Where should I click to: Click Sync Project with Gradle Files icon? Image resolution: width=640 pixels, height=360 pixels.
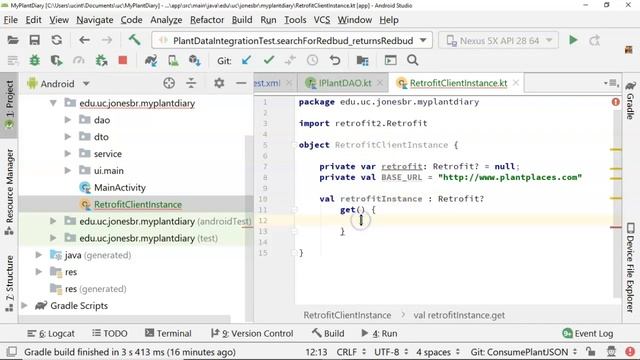pyautogui.click(x=151, y=61)
